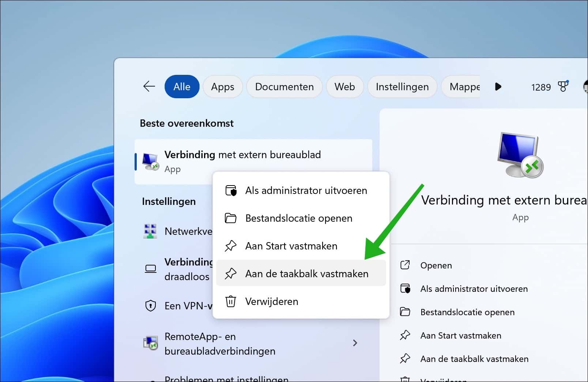Viewport: 588px width, 382px height.
Task: Click 'Openen' in the right panel
Action: pyautogui.click(x=436, y=265)
